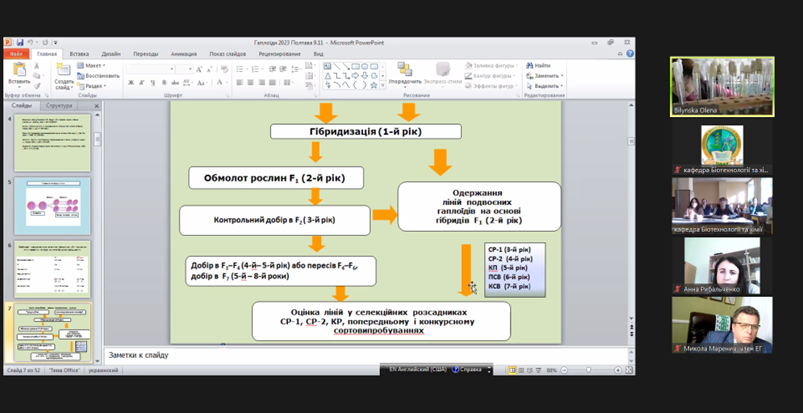Increase font size with large A icon
This screenshot has width=803, height=413.
point(199,69)
